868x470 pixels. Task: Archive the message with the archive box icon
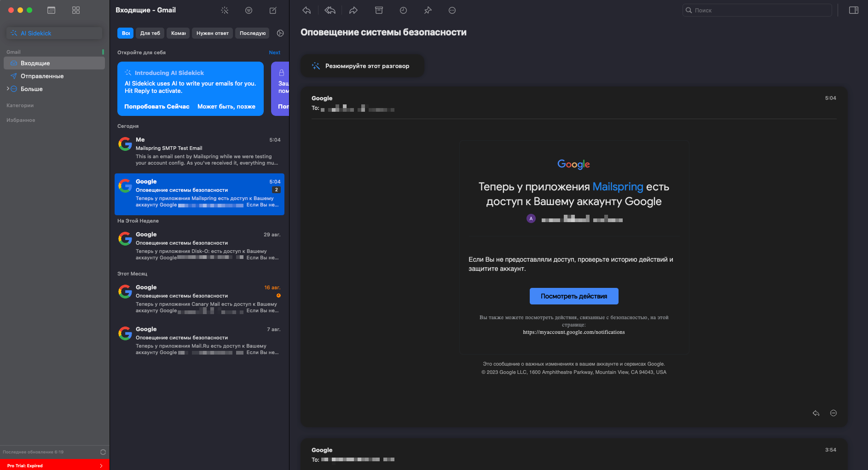point(379,10)
